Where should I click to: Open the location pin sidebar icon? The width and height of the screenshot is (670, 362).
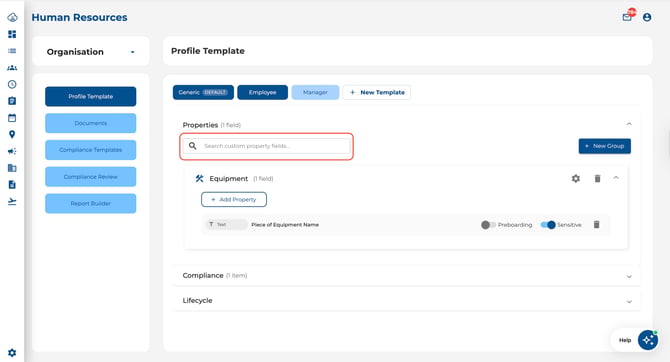click(12, 134)
